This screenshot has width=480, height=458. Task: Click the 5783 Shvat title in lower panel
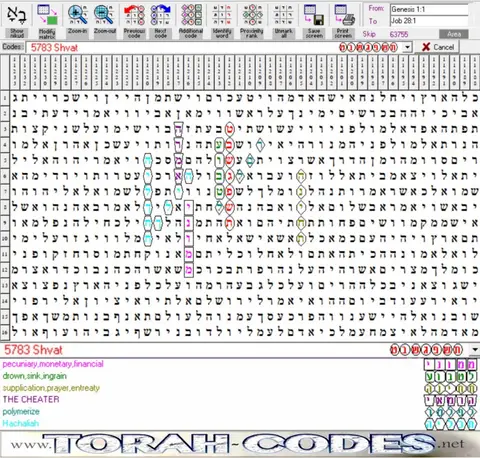click(33, 350)
